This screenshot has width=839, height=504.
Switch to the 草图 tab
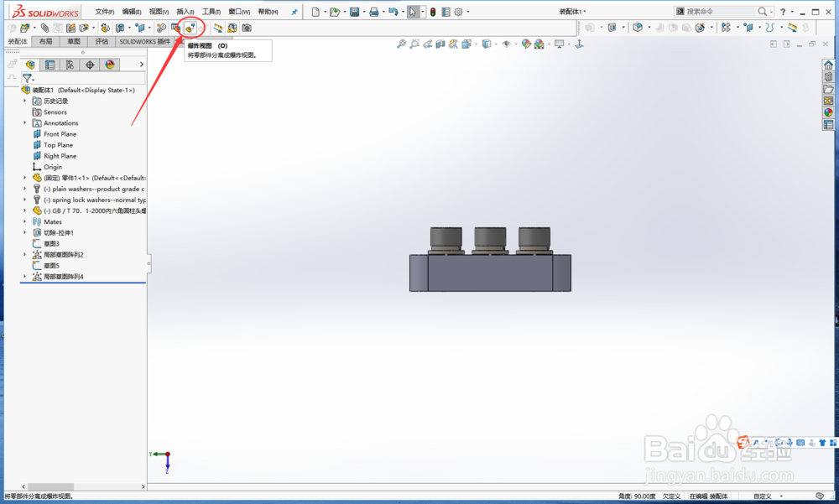tap(73, 41)
